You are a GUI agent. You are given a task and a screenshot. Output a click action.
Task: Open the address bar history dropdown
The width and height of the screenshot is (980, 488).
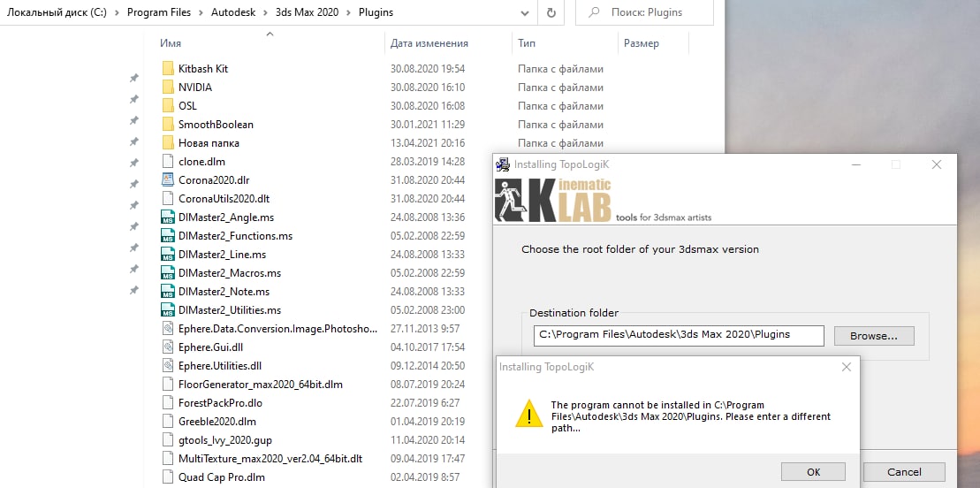(525, 12)
